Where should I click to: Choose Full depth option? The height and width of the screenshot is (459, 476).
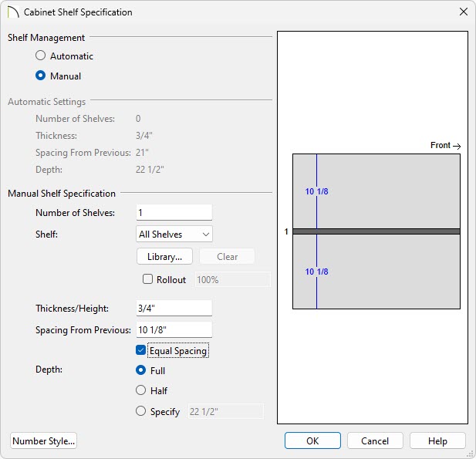(141, 371)
